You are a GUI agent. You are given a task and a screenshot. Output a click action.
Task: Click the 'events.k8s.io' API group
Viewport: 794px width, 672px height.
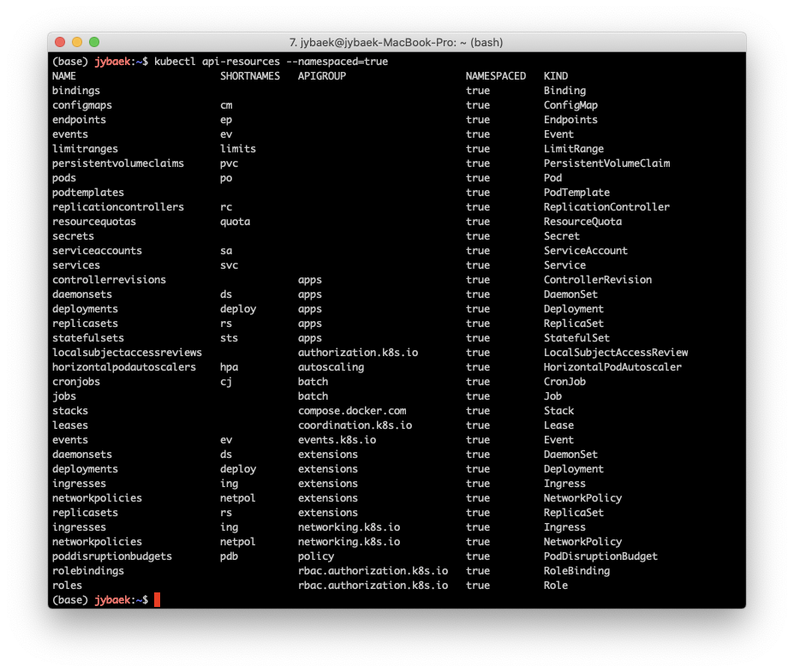(x=337, y=440)
